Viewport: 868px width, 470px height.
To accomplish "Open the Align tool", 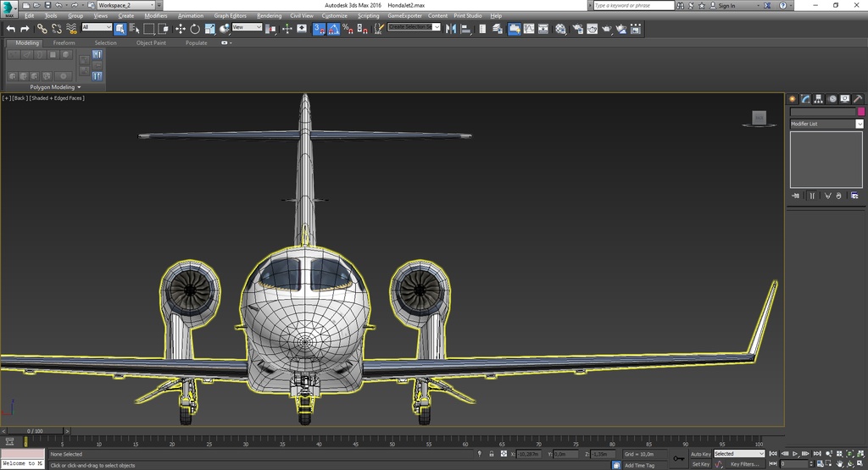I will pos(465,29).
